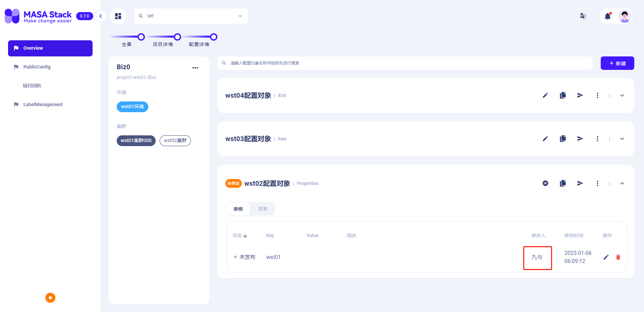Publish the wst03配置对象 with send icon
The image size is (644, 312).
[x=580, y=139]
